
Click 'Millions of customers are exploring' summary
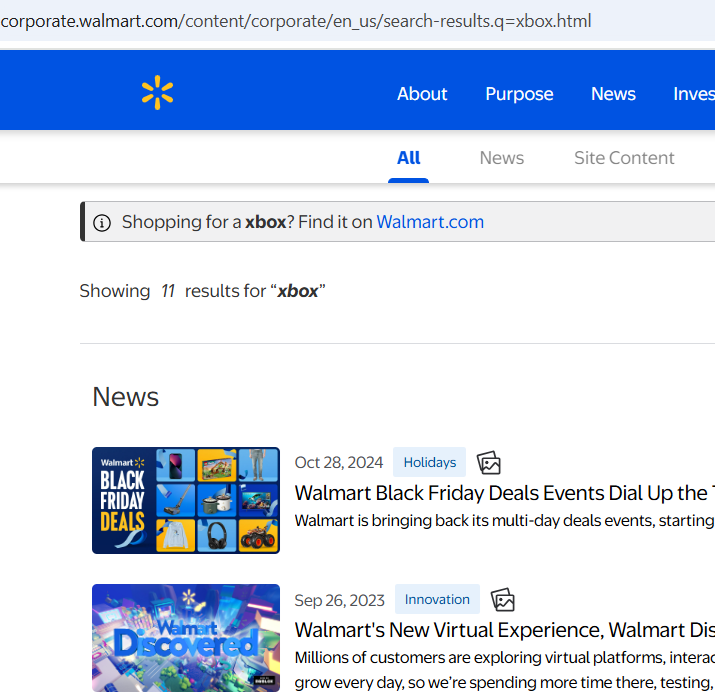coord(504,670)
